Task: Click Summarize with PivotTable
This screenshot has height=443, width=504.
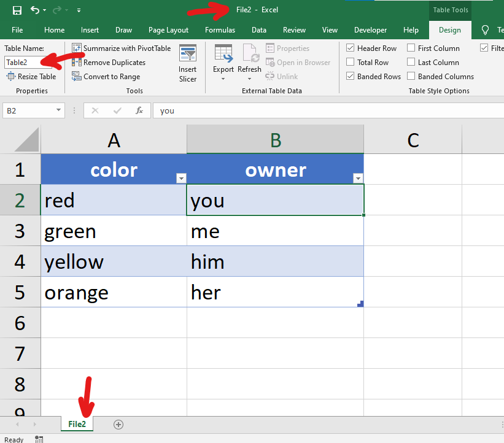Action: pos(121,48)
